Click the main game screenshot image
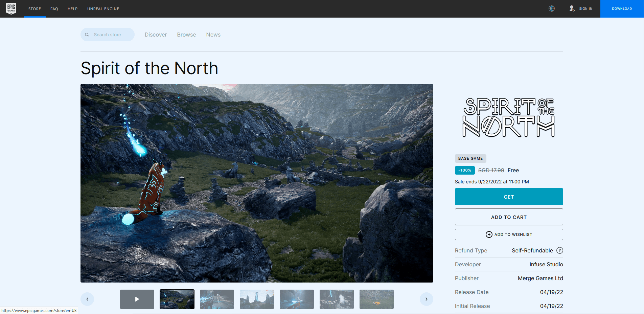This screenshot has height=314, width=644. click(257, 183)
